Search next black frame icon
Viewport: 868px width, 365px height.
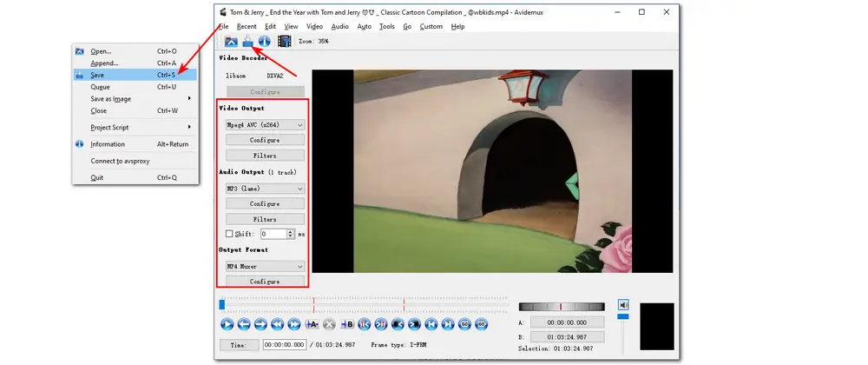[415, 324]
